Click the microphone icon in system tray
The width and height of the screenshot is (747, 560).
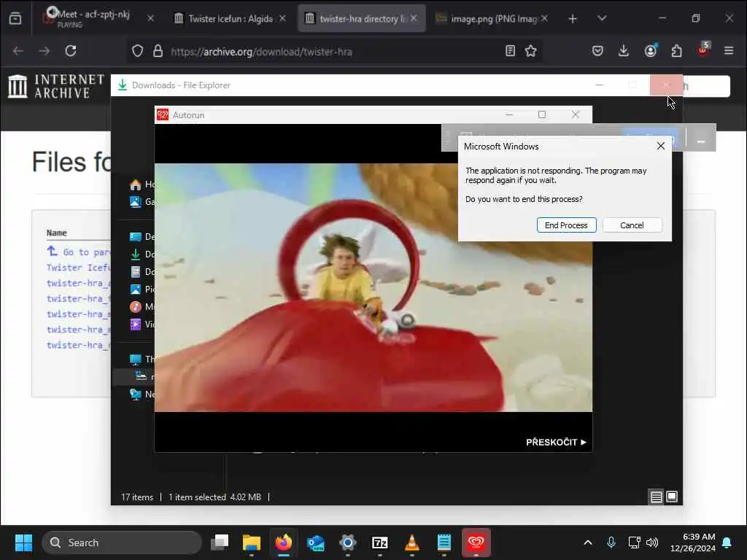(611, 542)
